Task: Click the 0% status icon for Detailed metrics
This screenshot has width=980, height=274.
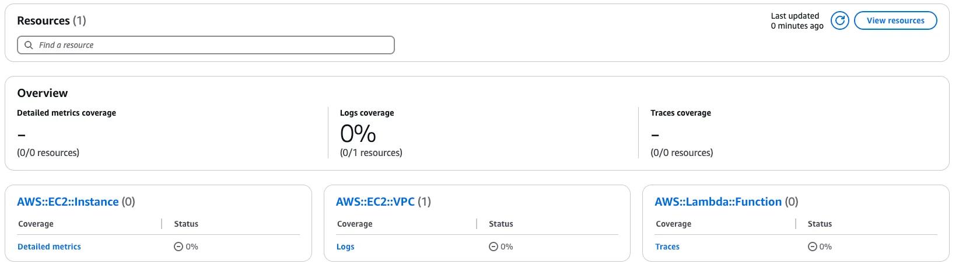Action: pos(178,247)
